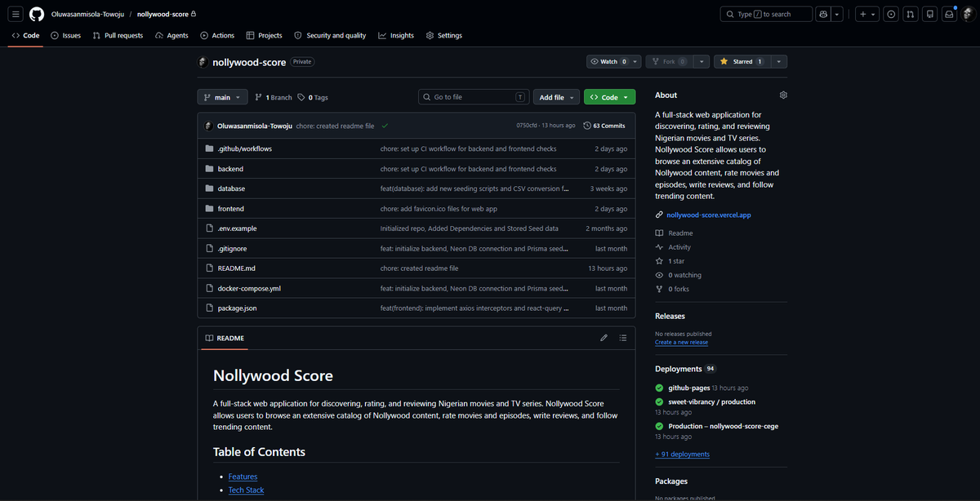Switch to the Projects tab

click(264, 35)
